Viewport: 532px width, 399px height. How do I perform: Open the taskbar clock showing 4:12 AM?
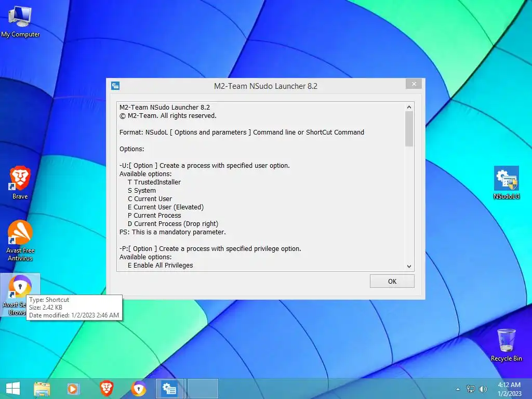point(509,389)
